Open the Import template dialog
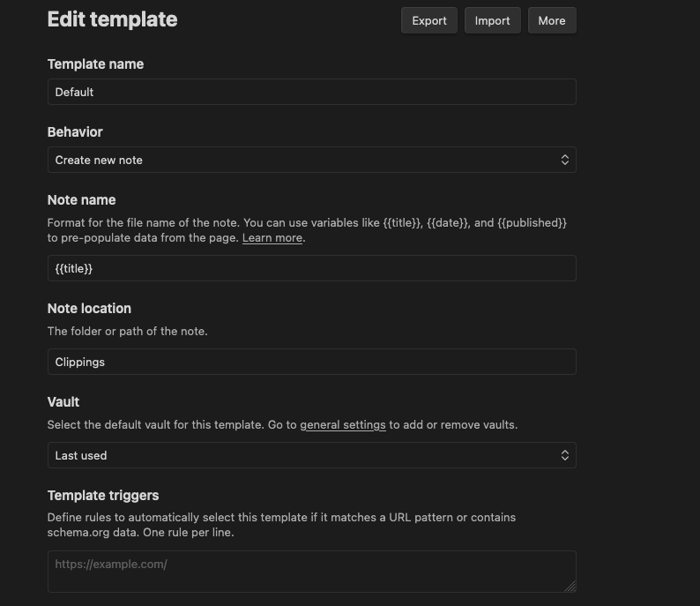 pyautogui.click(x=492, y=20)
